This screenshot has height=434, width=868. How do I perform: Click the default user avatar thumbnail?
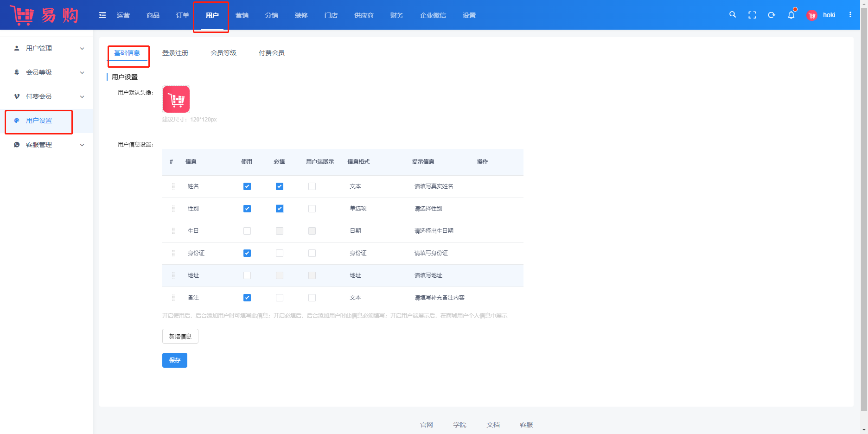(x=176, y=99)
